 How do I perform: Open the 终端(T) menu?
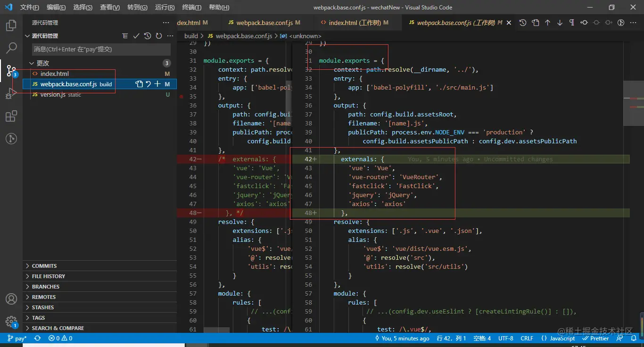pyautogui.click(x=191, y=7)
